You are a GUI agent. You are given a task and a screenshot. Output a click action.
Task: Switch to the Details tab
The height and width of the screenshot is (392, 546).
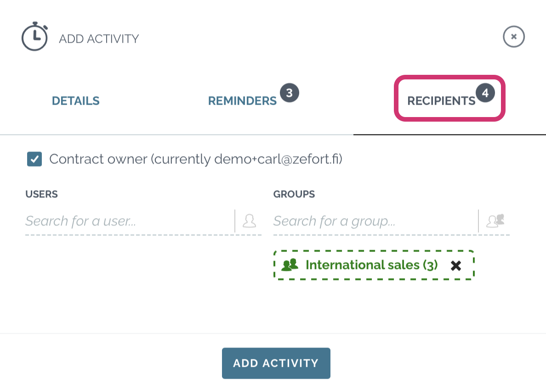point(75,101)
